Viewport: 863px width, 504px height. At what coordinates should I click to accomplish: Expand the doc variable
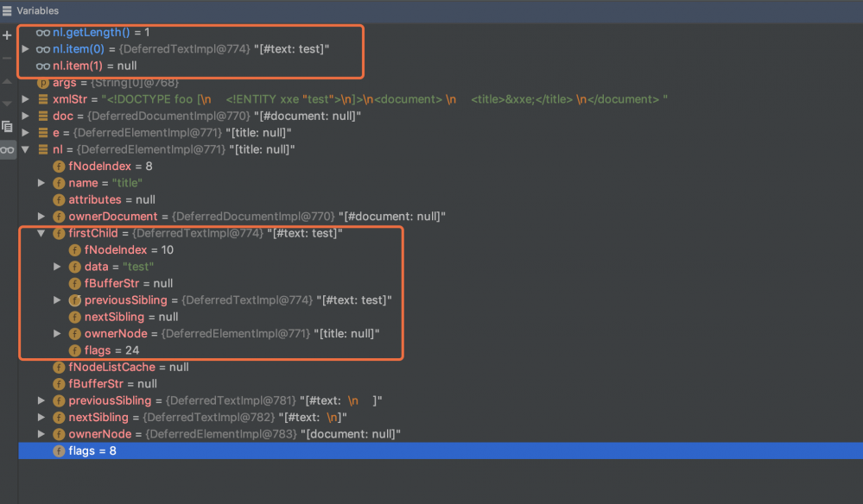pos(25,116)
